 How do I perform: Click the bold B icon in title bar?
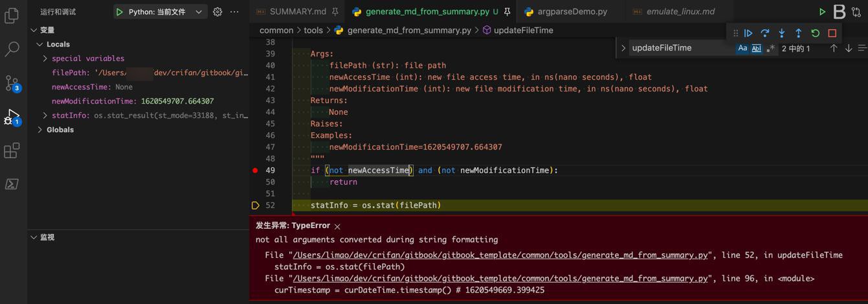[x=840, y=12]
